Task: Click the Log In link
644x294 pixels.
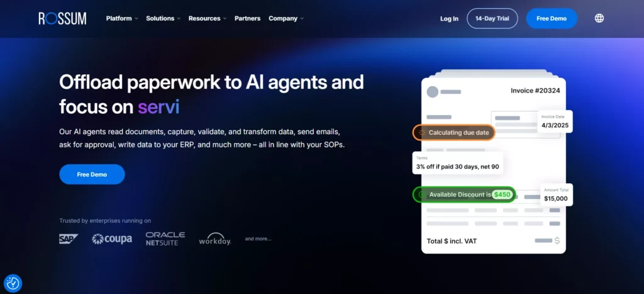Action: click(x=449, y=19)
